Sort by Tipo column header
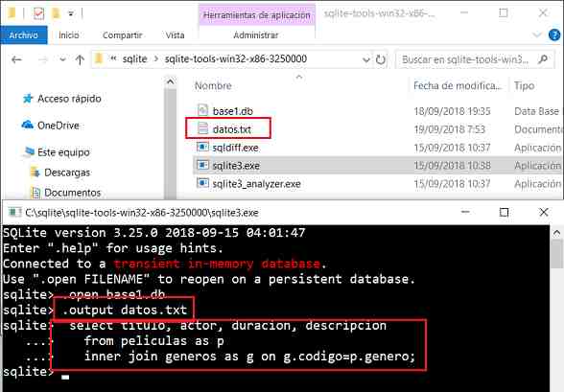The height and width of the screenshot is (392, 564). pos(524,86)
